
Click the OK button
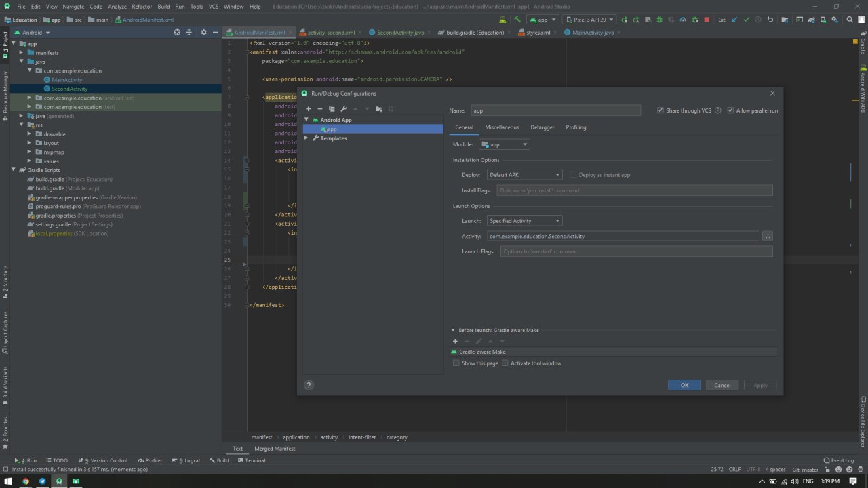[684, 385]
